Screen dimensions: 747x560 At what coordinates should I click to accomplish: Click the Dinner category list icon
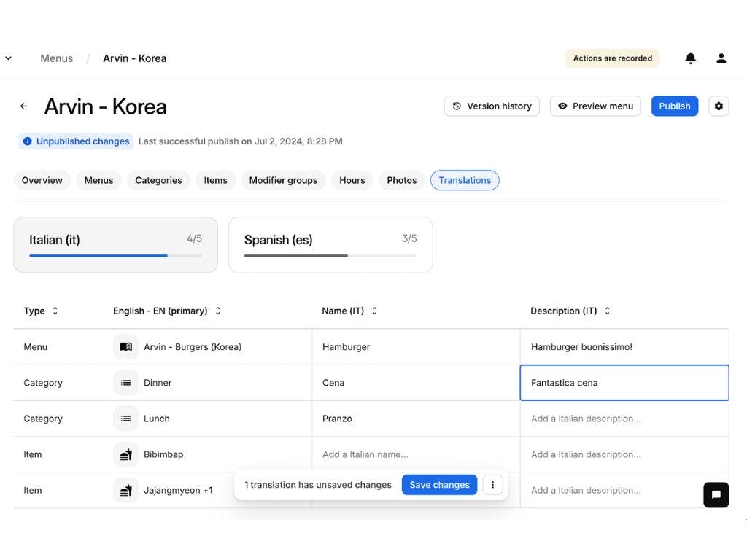125,383
